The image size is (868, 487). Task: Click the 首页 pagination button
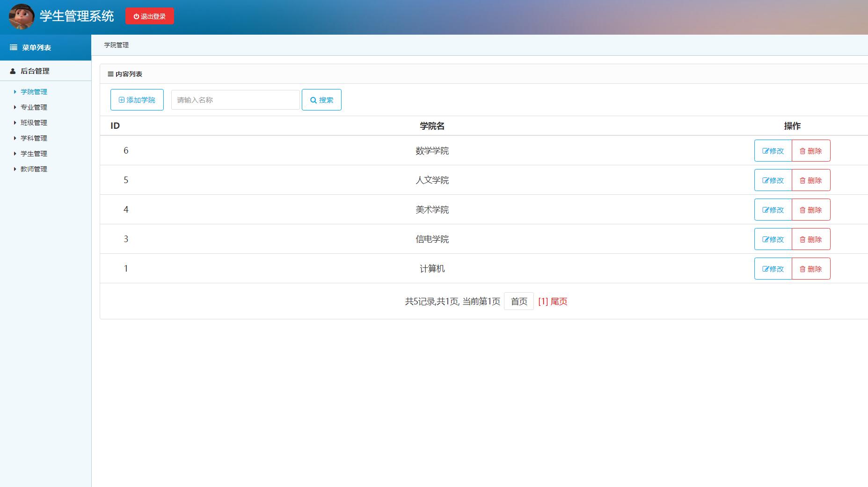pyautogui.click(x=519, y=301)
